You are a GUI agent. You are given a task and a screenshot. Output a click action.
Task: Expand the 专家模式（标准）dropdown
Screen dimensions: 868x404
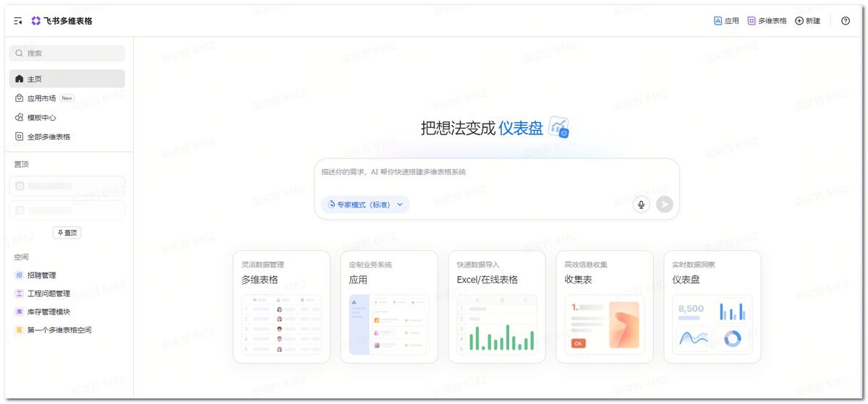pyautogui.click(x=365, y=205)
